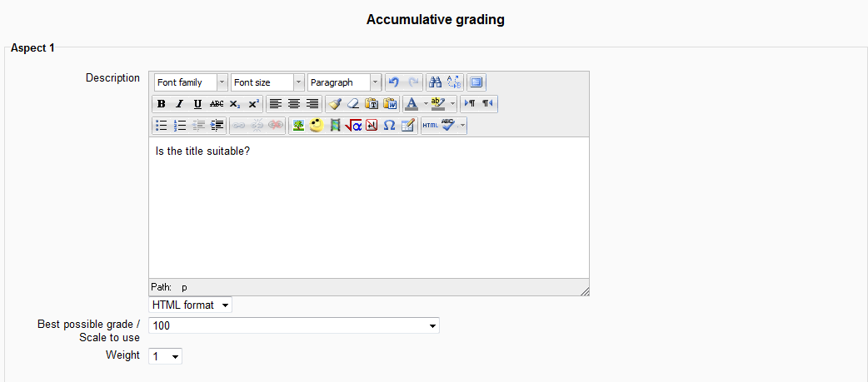Insert special character using Omega icon
The height and width of the screenshot is (382, 868).
click(389, 126)
